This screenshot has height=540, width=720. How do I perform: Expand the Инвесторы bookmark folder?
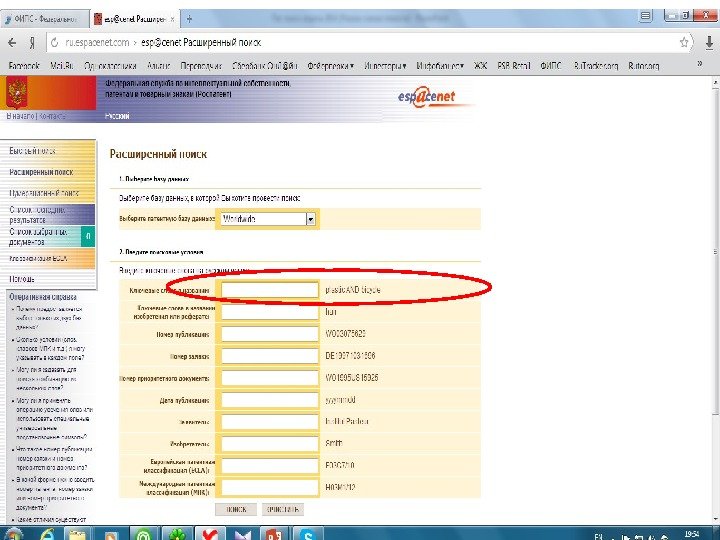385,66
